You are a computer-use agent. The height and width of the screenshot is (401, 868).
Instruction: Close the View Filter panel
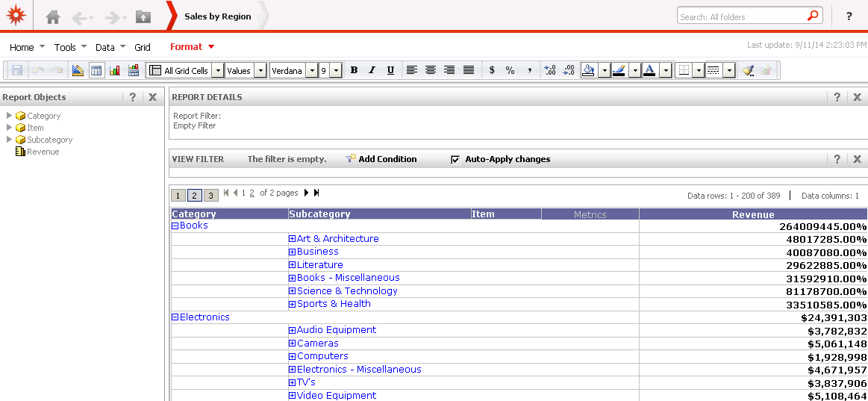tap(857, 159)
